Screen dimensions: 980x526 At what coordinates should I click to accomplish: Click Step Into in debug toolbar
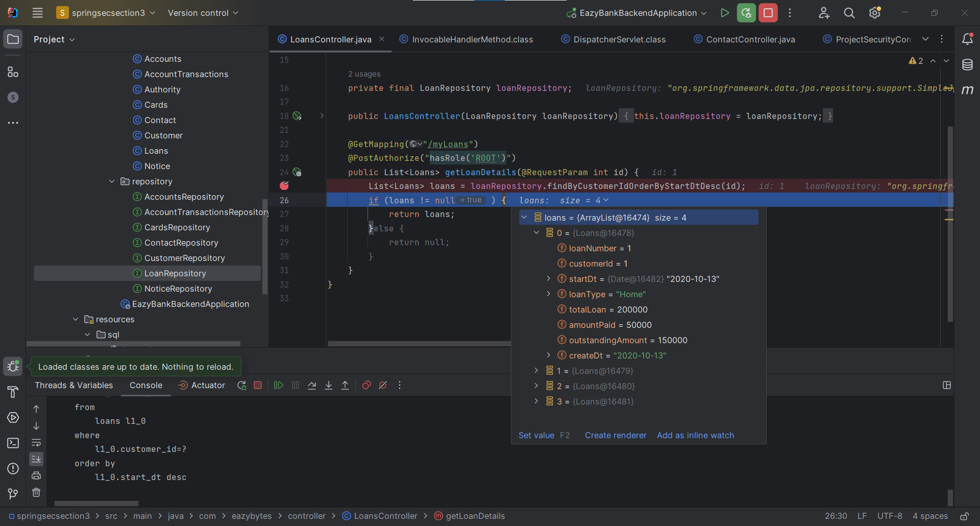[x=329, y=385]
